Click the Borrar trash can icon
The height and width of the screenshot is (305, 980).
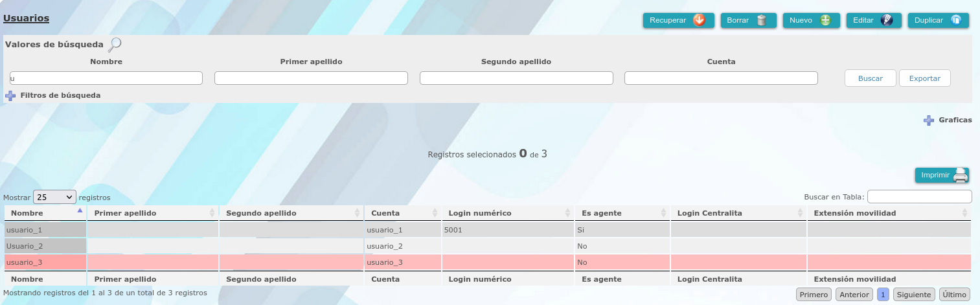(x=762, y=20)
